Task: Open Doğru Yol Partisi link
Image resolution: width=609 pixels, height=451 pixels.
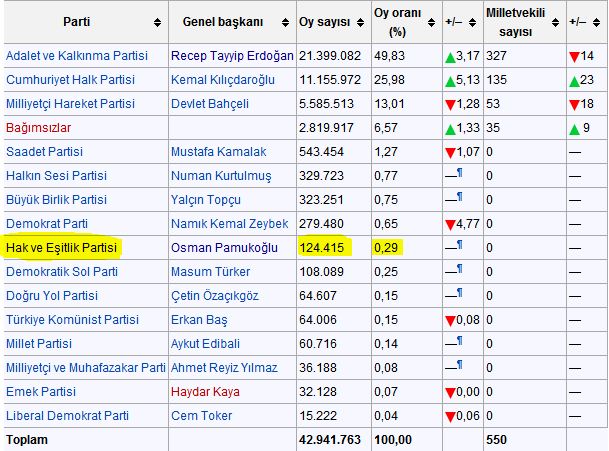Action: pos(52,296)
